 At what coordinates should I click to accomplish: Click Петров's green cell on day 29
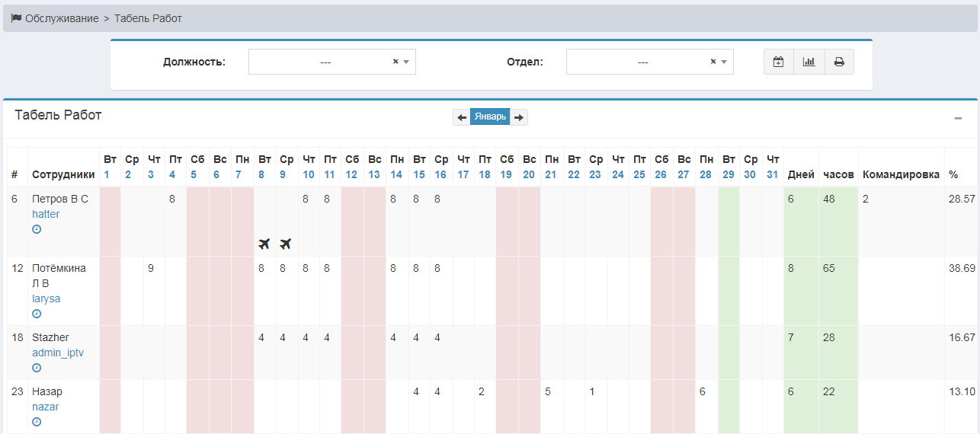[x=729, y=221]
